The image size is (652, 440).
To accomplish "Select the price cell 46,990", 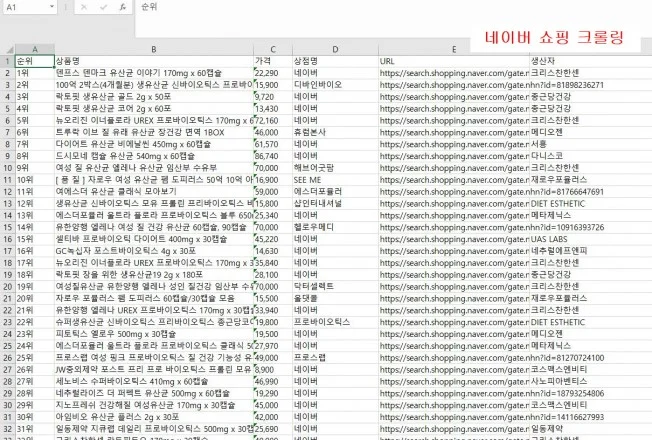I will pyautogui.click(x=273, y=381).
